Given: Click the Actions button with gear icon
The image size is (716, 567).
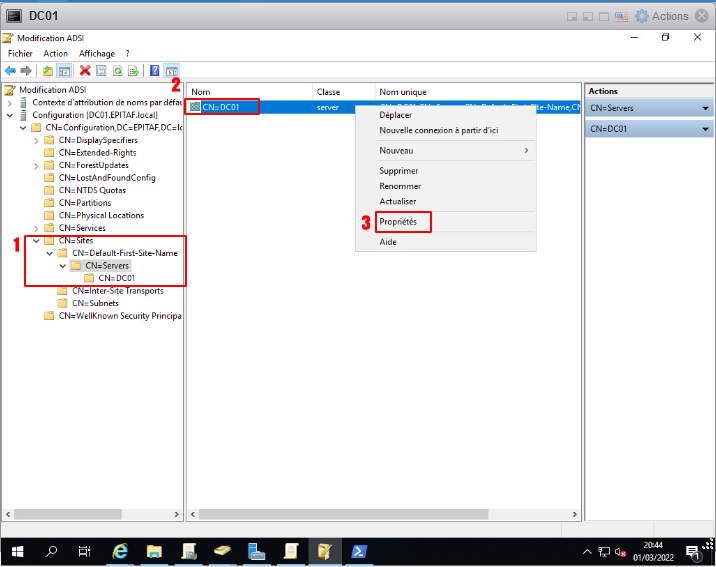Looking at the screenshot, I should [663, 16].
